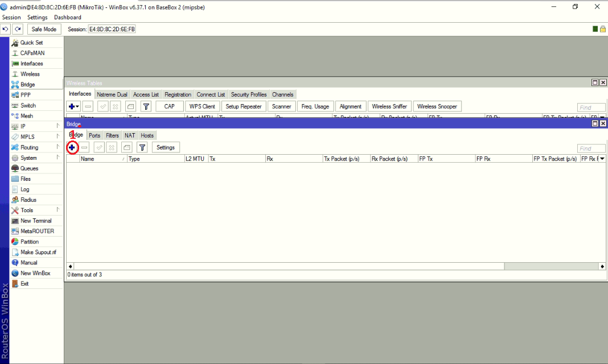
Task: Open the Session menu
Action: [11, 17]
